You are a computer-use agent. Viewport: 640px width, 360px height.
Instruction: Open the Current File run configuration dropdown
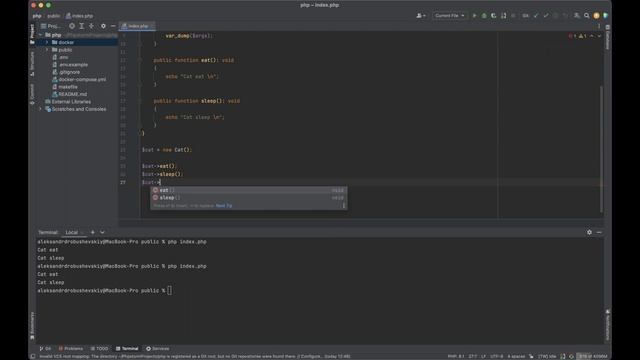pos(449,16)
